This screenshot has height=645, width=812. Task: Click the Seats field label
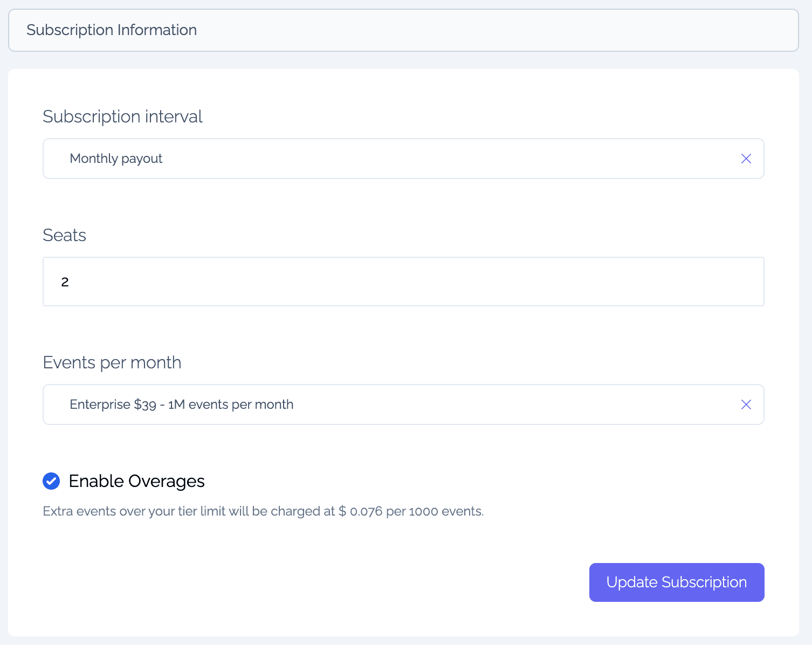tap(64, 235)
